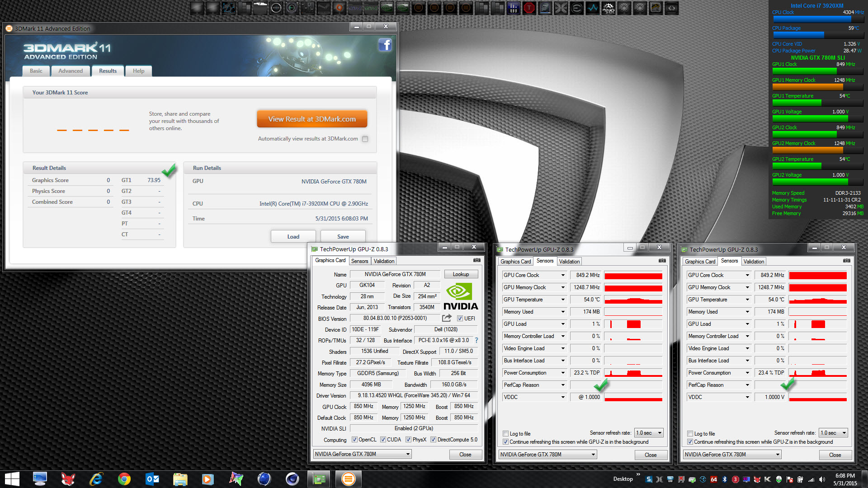Click the Bus Interface question mark icon
This screenshot has width=868, height=488.
coord(476,340)
